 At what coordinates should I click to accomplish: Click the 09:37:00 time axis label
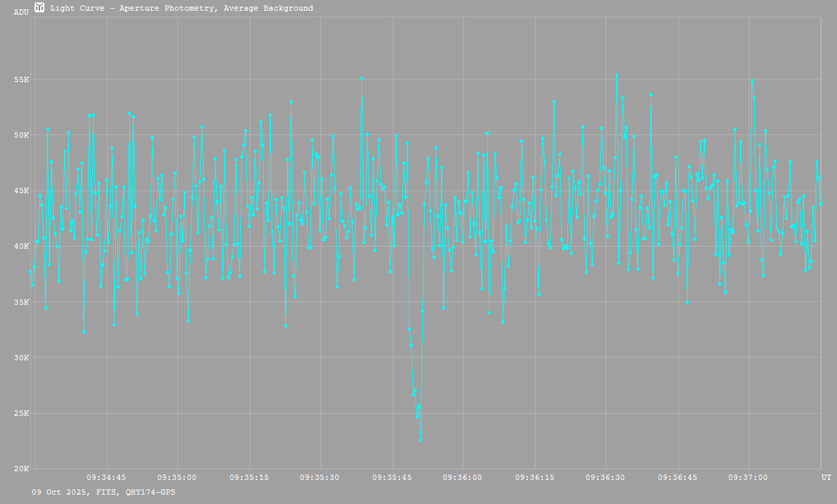[748, 477]
